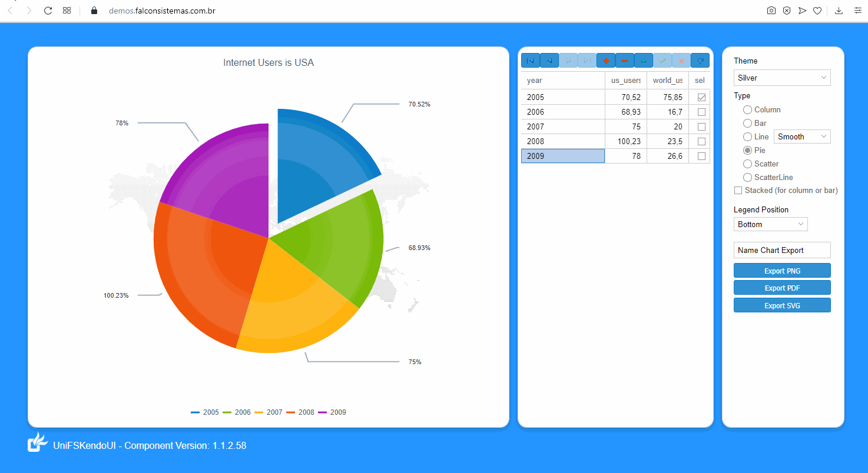The height and width of the screenshot is (473, 868).
Task: Click the us_users column header
Action: (625, 81)
